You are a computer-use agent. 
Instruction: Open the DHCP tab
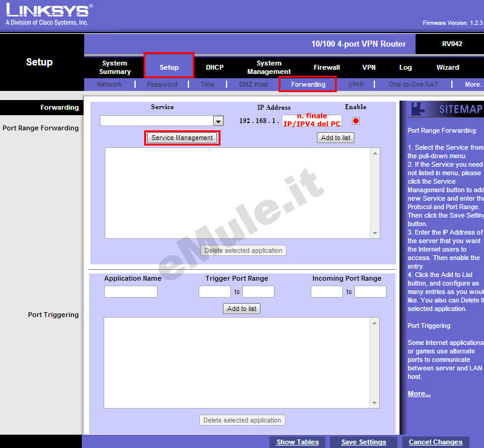215,67
